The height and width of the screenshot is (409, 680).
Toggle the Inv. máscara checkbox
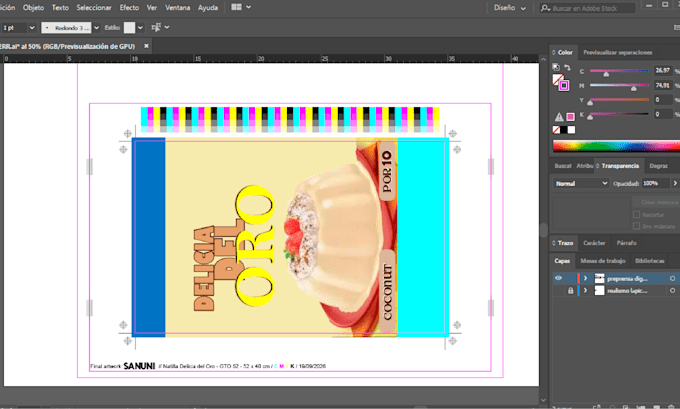(x=637, y=226)
